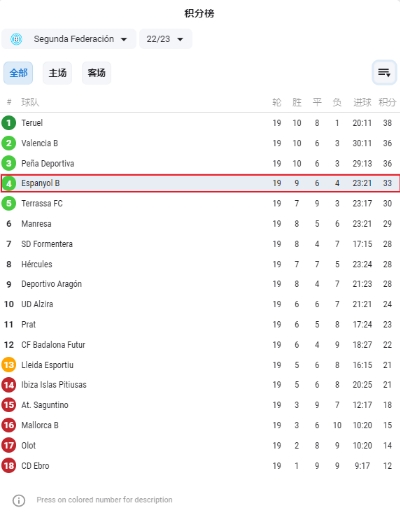Click the red position 18 badge
The width and height of the screenshot is (400, 515).
pyautogui.click(x=9, y=466)
